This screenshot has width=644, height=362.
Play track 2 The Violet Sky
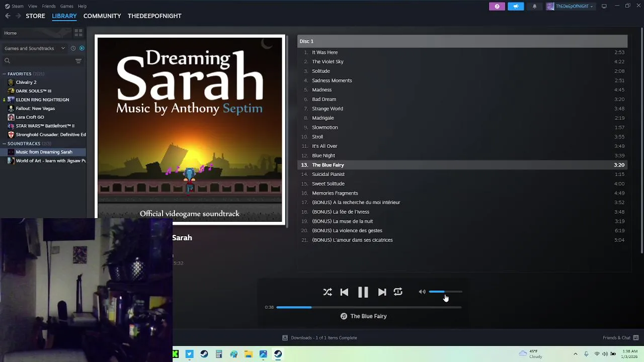tap(462, 62)
